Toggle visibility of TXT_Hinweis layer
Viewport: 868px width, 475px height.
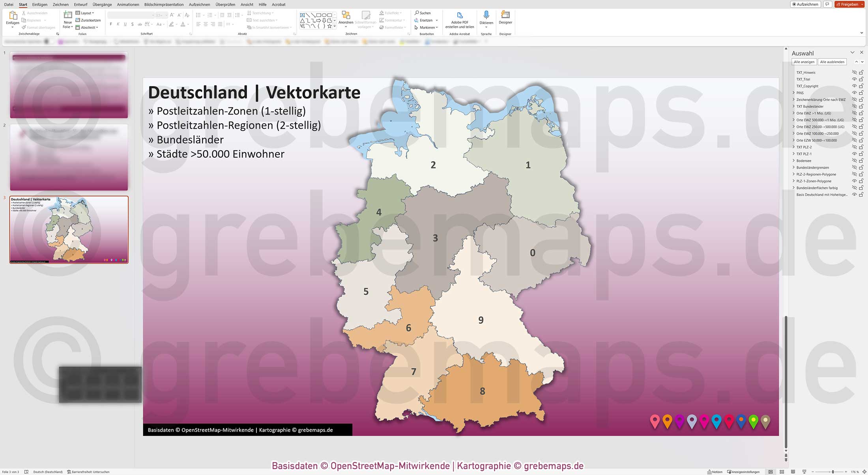point(854,72)
